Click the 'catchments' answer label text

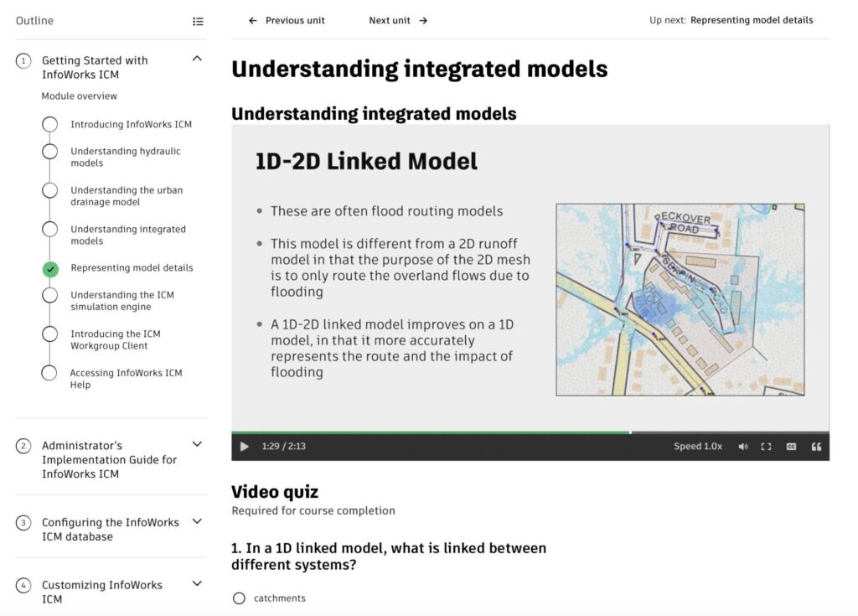pyautogui.click(x=280, y=598)
